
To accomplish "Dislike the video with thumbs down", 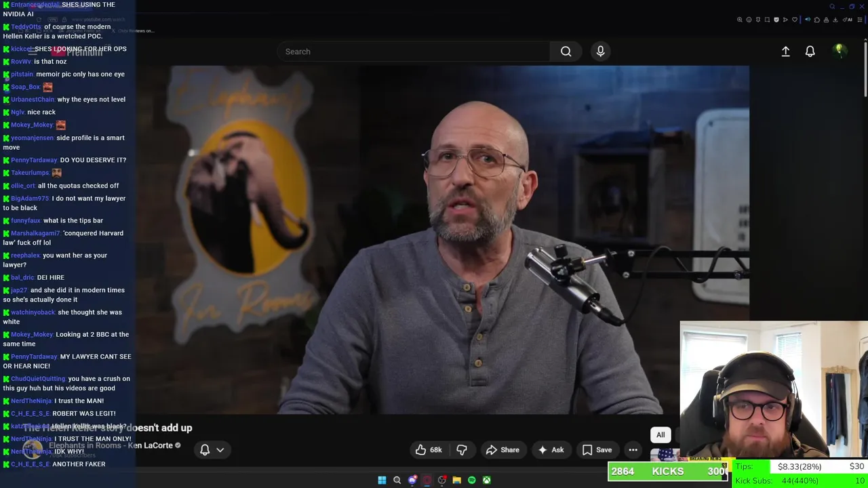I will (x=462, y=449).
